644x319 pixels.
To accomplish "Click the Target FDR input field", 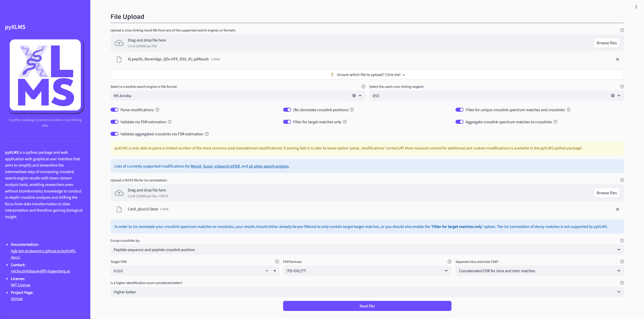I will coord(186,271).
